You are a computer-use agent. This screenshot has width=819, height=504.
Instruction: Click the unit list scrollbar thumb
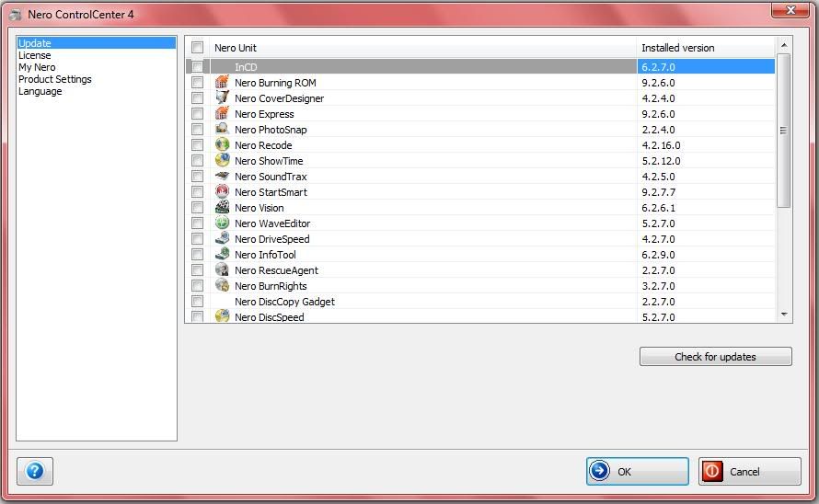pyautogui.click(x=783, y=131)
